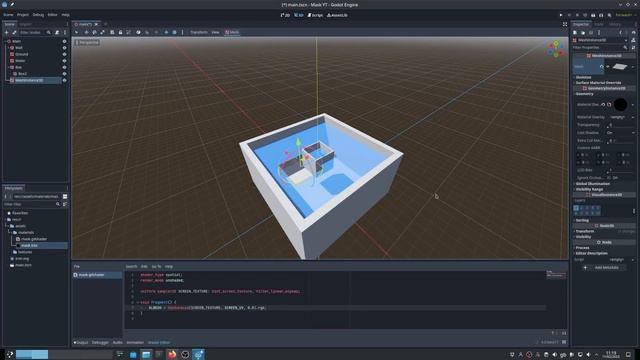Hide the MeshInstance3D node
This screenshot has width=640, height=360.
click(x=64, y=80)
